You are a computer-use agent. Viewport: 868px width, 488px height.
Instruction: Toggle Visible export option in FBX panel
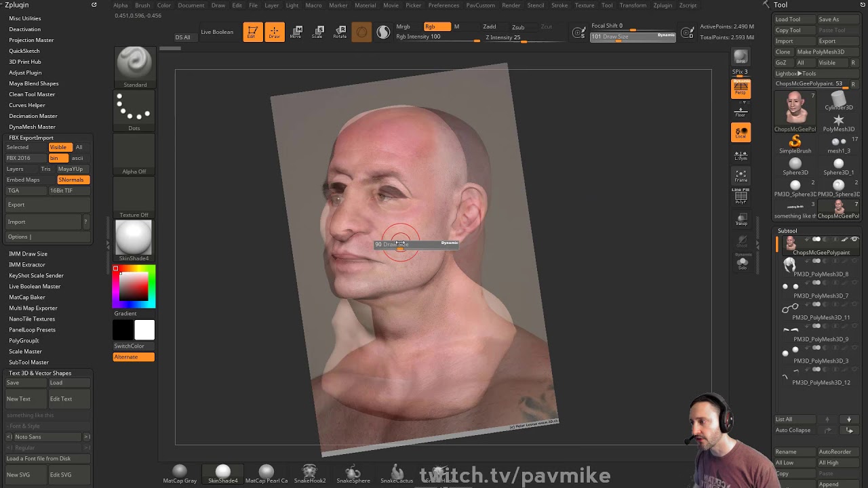[x=58, y=147]
